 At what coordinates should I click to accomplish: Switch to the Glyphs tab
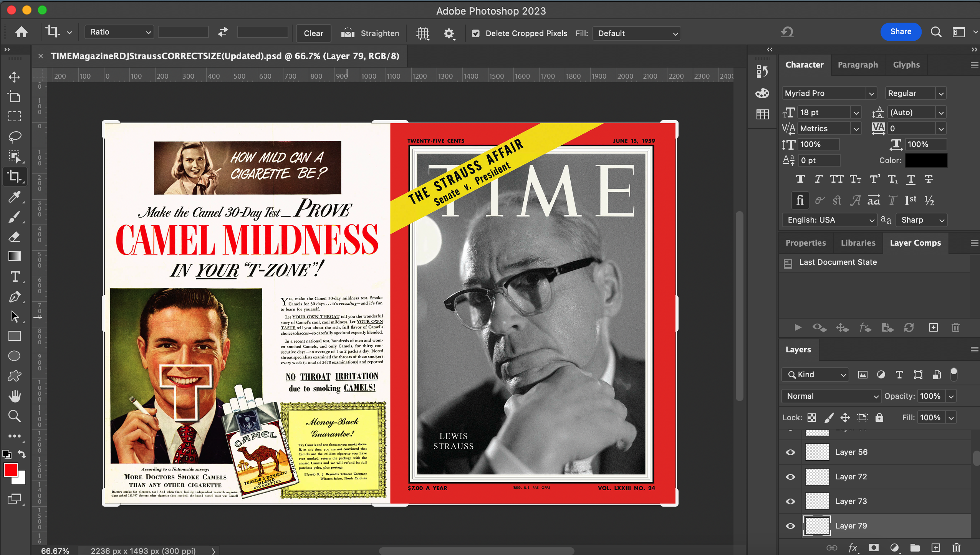(906, 65)
